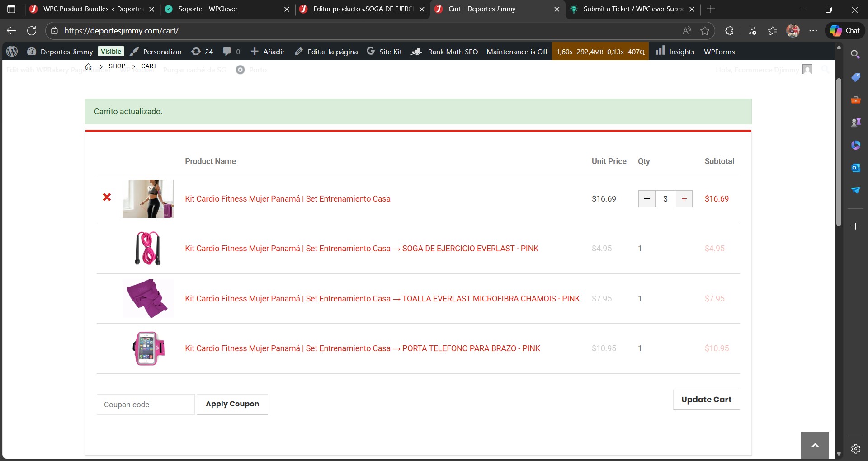This screenshot has height=461, width=868.
Task: Click the WordPress logo in admin bar
Action: tap(12, 52)
